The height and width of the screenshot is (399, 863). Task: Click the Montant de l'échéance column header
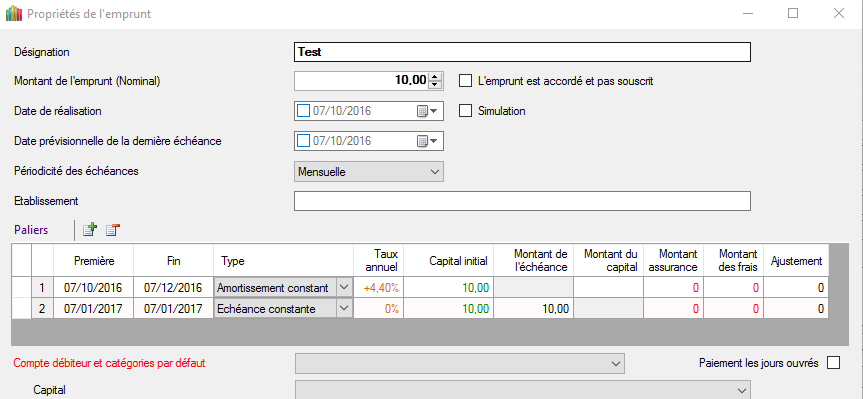[534, 261]
